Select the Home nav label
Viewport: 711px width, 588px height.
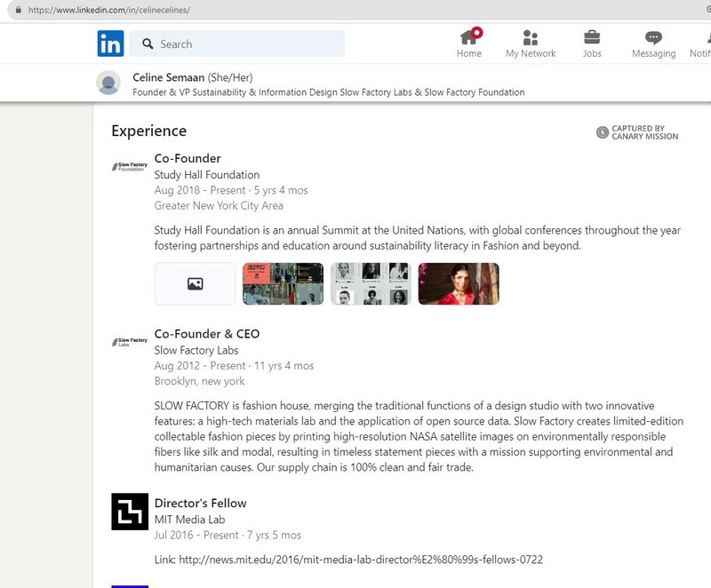coord(469,53)
